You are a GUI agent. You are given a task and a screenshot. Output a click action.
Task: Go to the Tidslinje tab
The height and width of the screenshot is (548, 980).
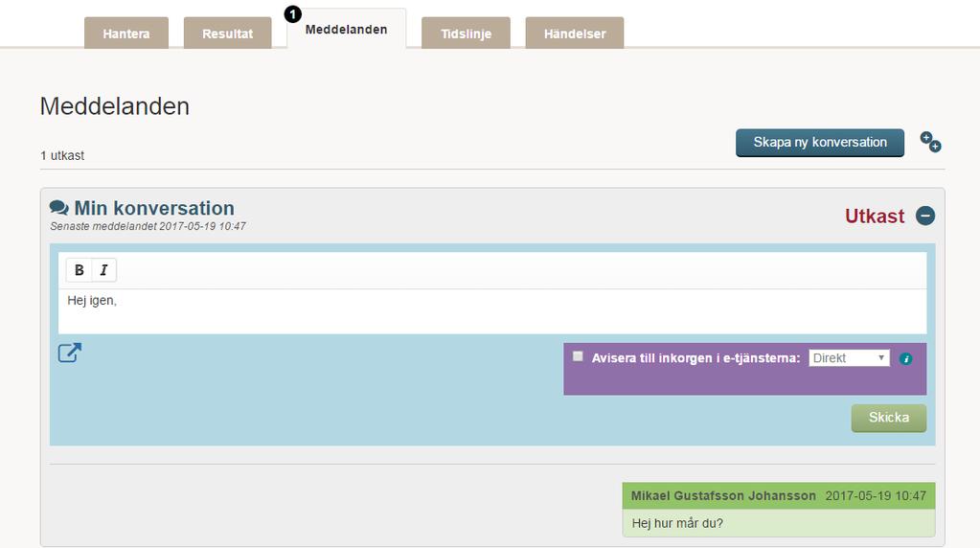[466, 34]
